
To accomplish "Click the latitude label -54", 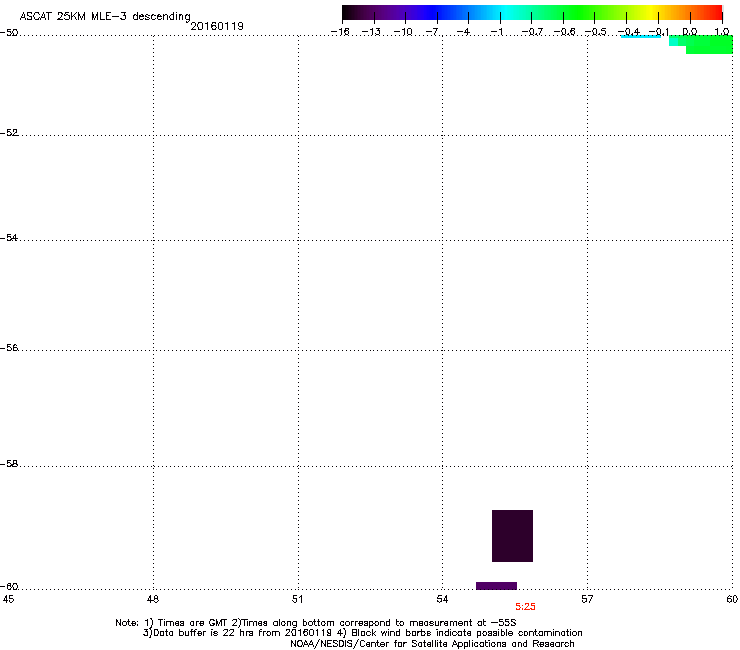I will click(x=9, y=238).
